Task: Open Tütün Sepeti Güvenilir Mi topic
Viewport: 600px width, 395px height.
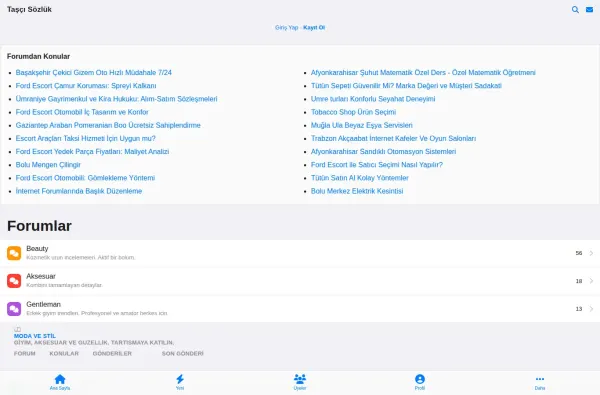Action: pyautogui.click(x=406, y=86)
